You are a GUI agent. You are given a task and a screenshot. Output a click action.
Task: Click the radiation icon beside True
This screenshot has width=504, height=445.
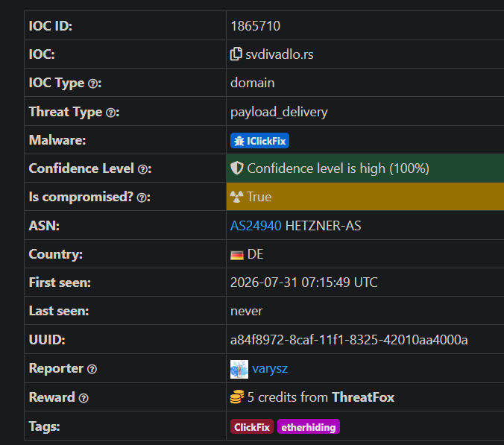tap(236, 197)
